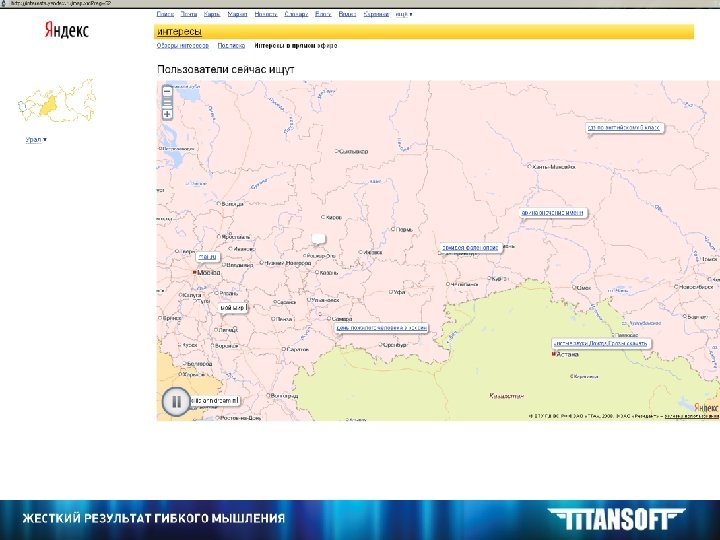
Task: Open the query bubble near Екатеринбург
Action: coord(470,248)
